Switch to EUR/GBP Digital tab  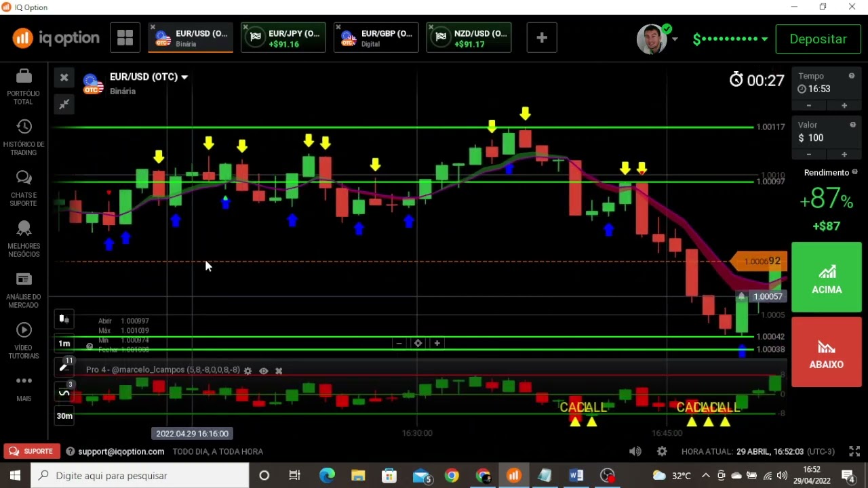click(376, 38)
